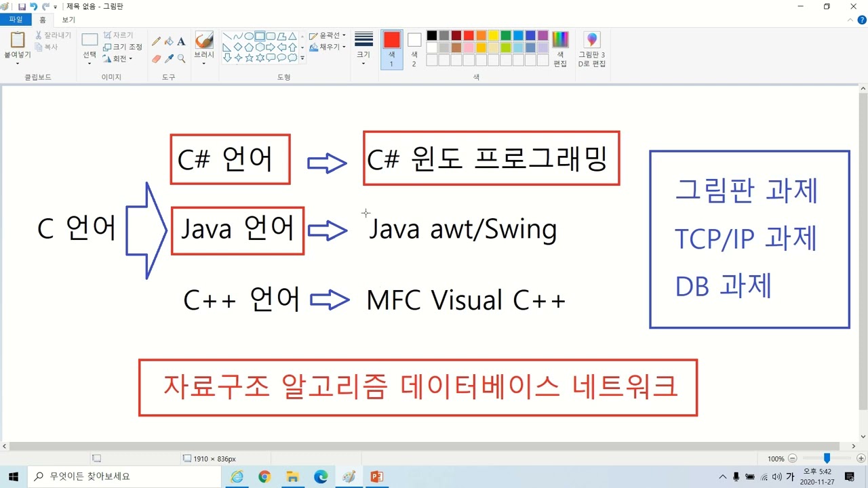
Task: Click the Windows search box
Action: coord(123,476)
